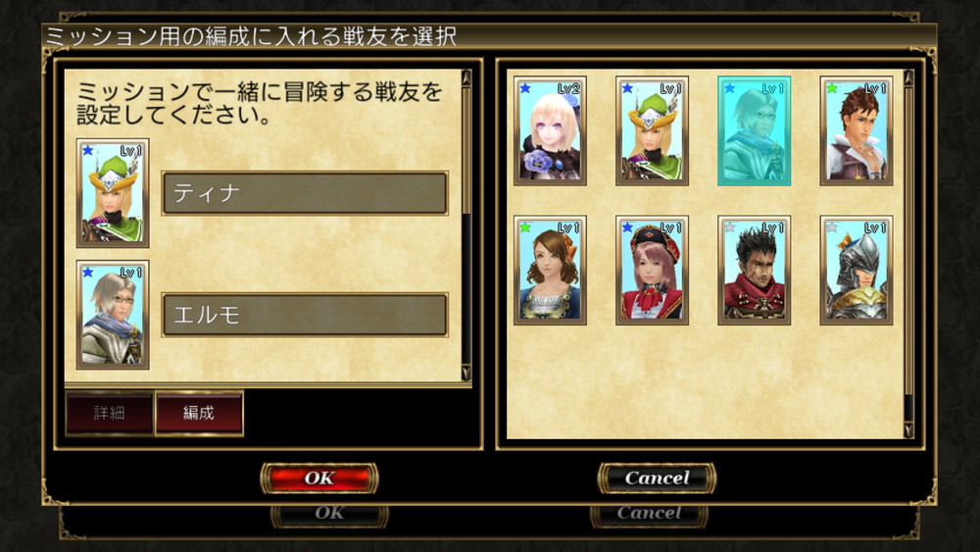Choose the brown curly-haired woman card
The width and height of the screenshot is (980, 552).
click(x=550, y=271)
